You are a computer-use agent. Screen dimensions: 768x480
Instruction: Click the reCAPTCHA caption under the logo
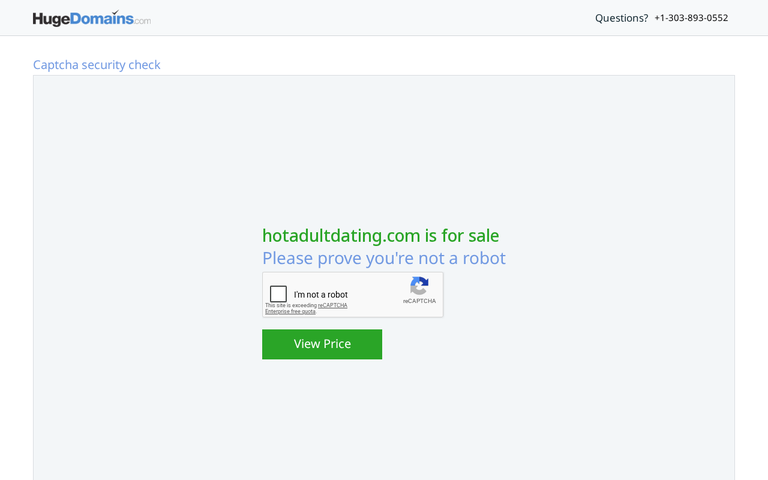(x=419, y=301)
